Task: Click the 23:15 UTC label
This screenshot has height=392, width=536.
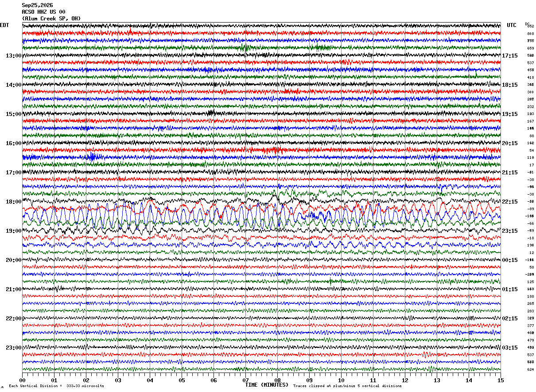Action: (x=510, y=231)
